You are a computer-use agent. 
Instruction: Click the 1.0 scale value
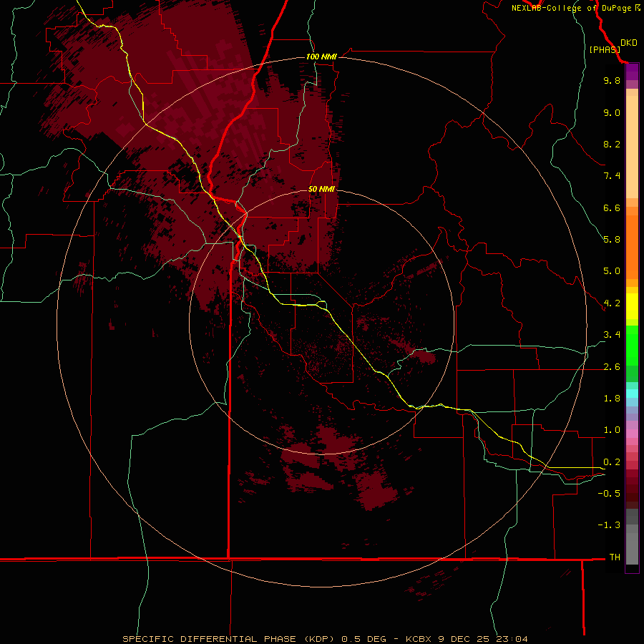pos(612,430)
